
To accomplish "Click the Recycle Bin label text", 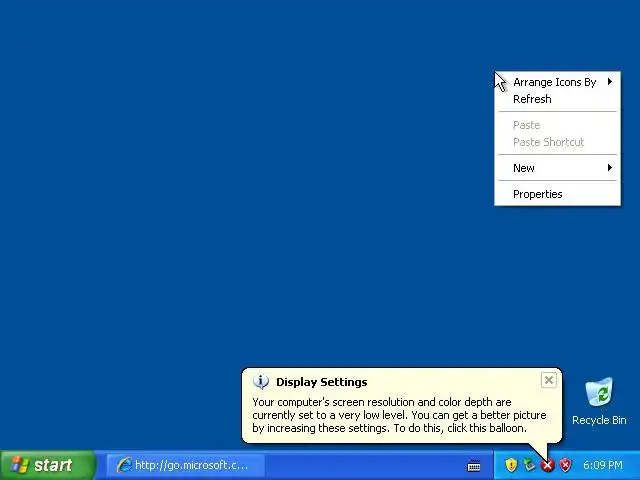I will [x=599, y=420].
